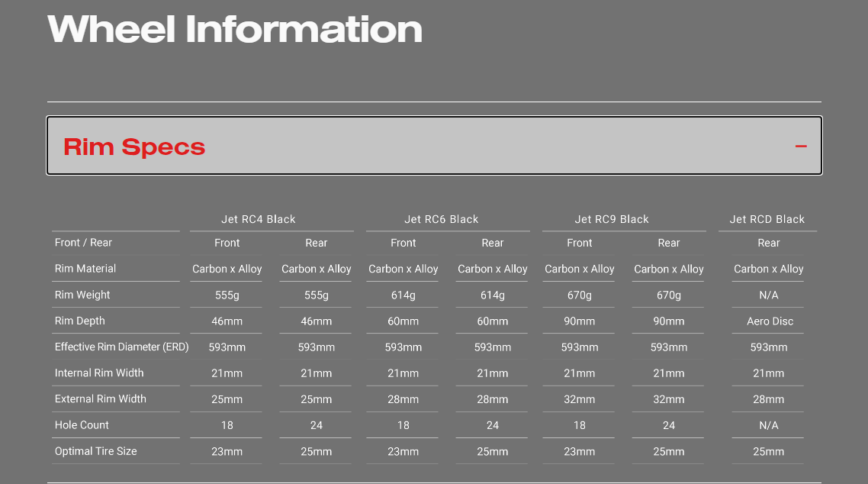This screenshot has height=484, width=868.
Task: Click the Aero Disc rim depth cell
Action: [x=770, y=321]
